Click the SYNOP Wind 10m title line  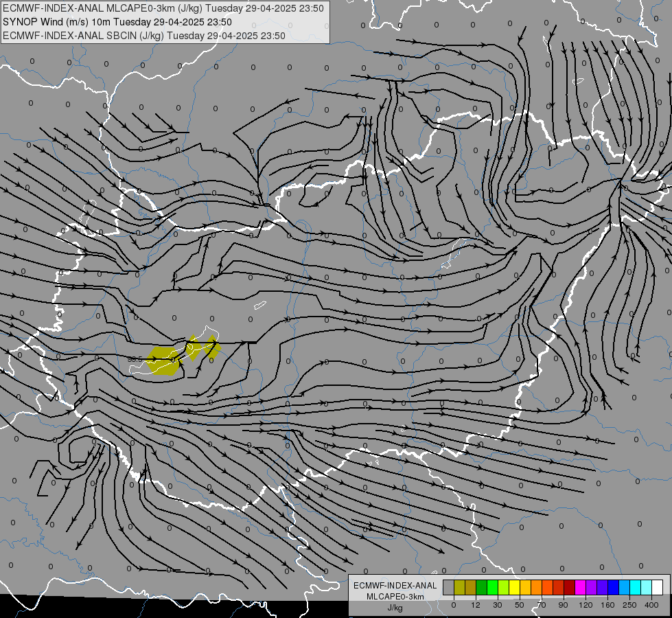[x=117, y=22]
